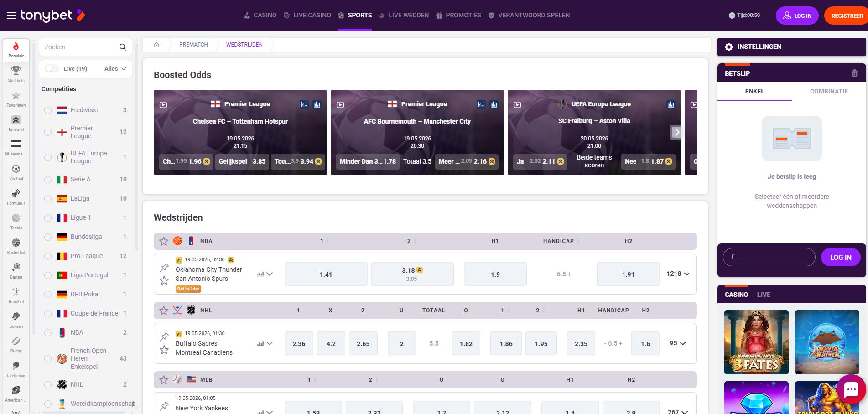868x414 pixels.
Task: Open Rugby icon in the sidebar
Action: [x=16, y=341]
